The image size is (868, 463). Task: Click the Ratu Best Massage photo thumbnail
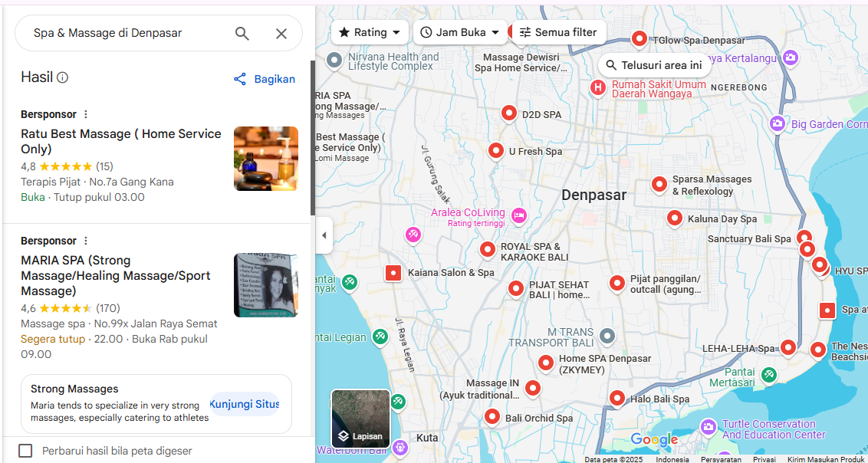[x=266, y=159]
